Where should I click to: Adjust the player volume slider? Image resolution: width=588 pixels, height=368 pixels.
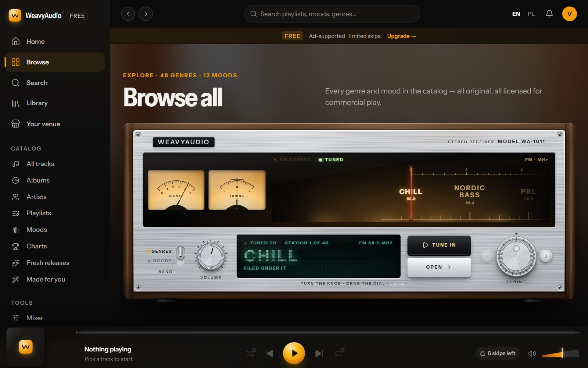560,353
